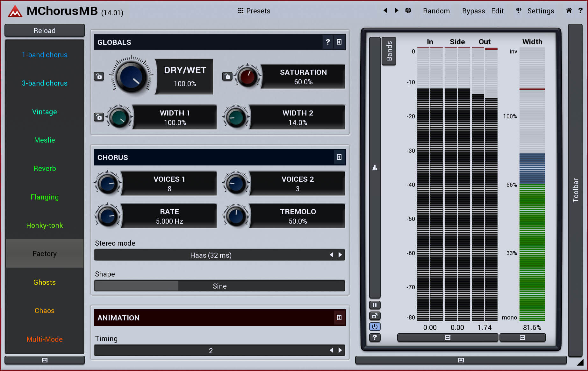This screenshot has width=588, height=371.
Task: Open the Bands tab
Action: (389, 51)
